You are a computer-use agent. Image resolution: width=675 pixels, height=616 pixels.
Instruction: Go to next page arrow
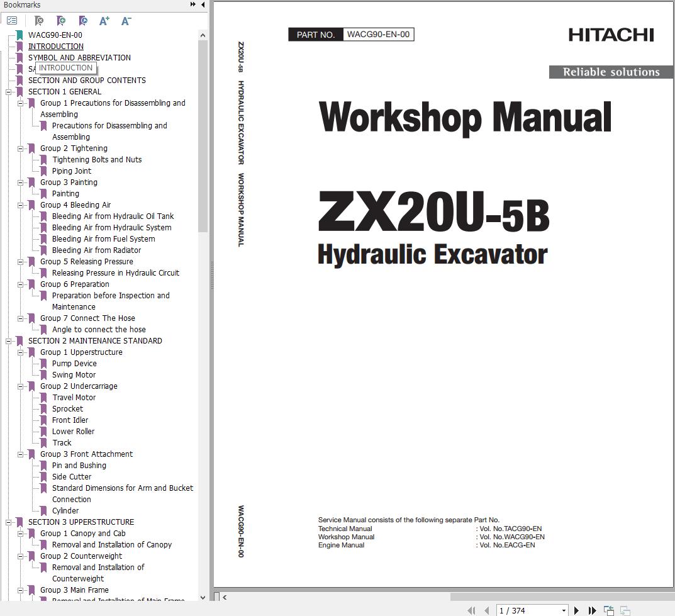point(576,610)
